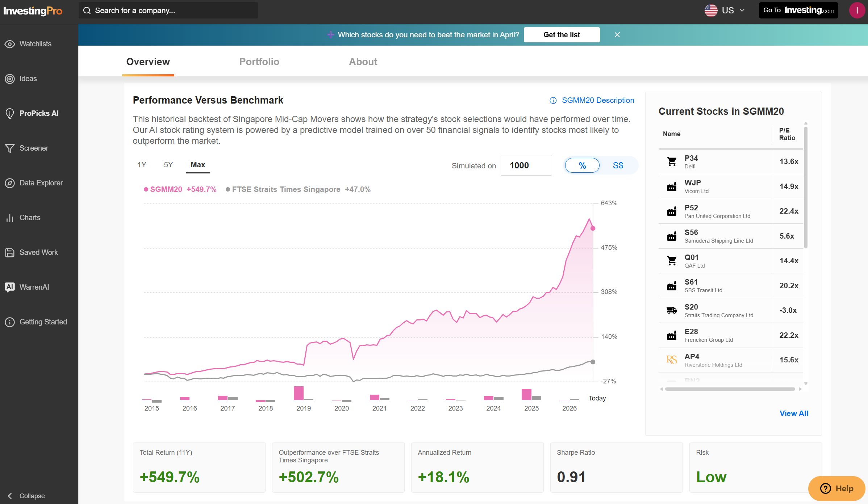This screenshot has height=504, width=868.
Task: Click the Ideas target icon
Action: pos(10,79)
